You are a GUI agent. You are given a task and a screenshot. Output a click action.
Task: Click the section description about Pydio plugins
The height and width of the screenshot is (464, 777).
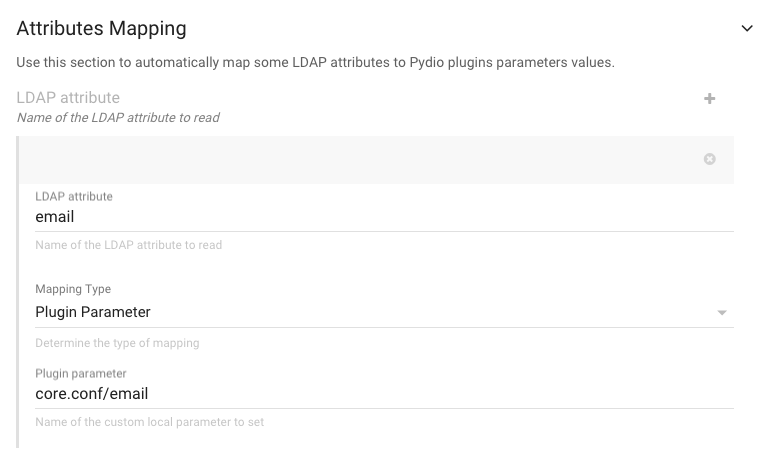click(315, 62)
